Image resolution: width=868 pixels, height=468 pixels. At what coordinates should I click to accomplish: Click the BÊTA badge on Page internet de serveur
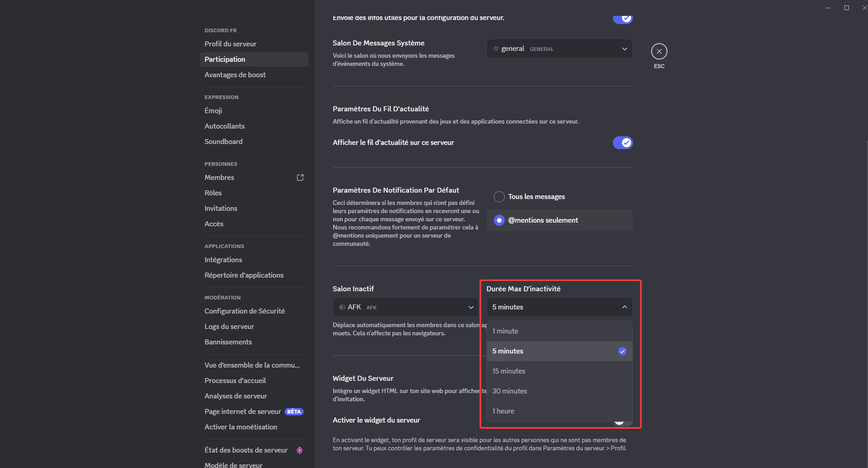coord(294,412)
